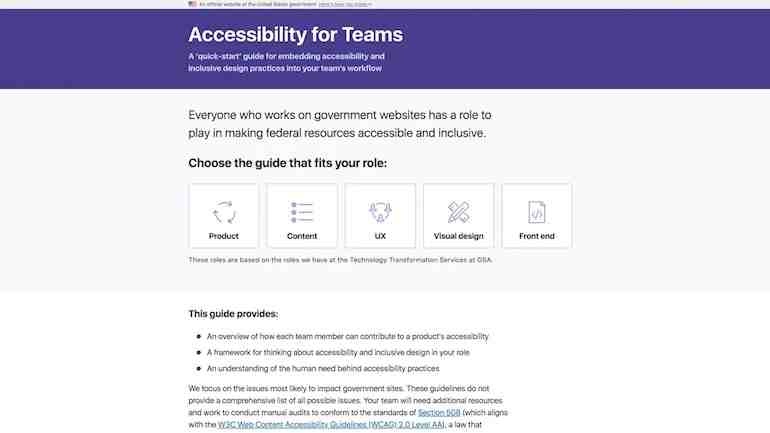The width and height of the screenshot is (770, 433).
Task: Go to the Content guide label
Action: click(302, 236)
